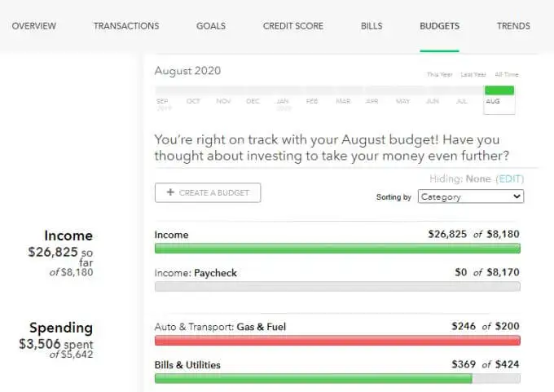The width and height of the screenshot is (554, 392).
Task: Select SEP 2019 on the month timeline
Action: pos(163,104)
